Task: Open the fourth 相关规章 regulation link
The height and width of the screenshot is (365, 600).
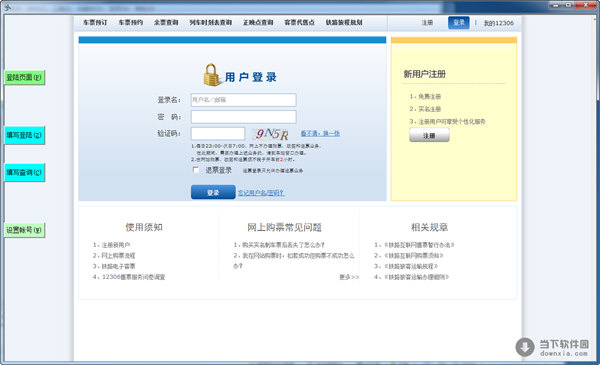Action: 416,277
